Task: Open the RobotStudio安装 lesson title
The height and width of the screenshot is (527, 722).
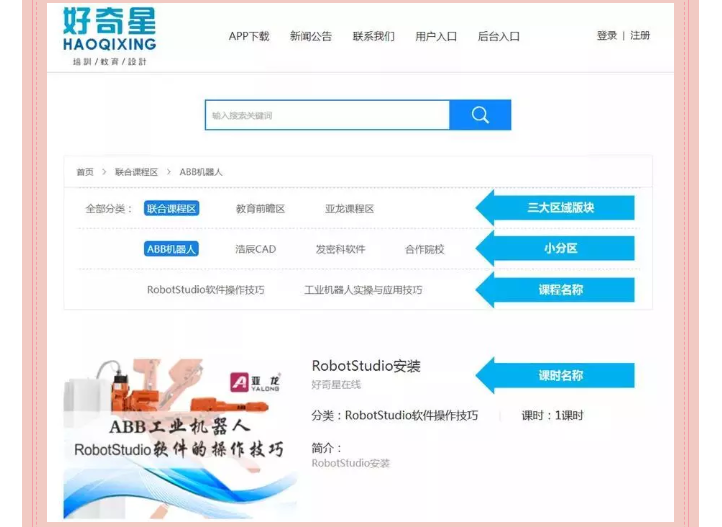Action: (366, 366)
